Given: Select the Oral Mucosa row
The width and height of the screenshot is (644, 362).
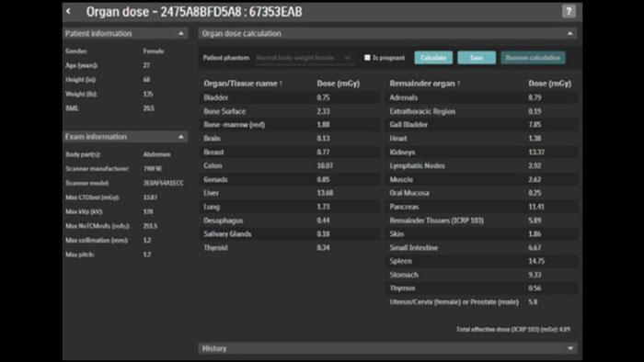Looking at the screenshot, I should point(482,193).
